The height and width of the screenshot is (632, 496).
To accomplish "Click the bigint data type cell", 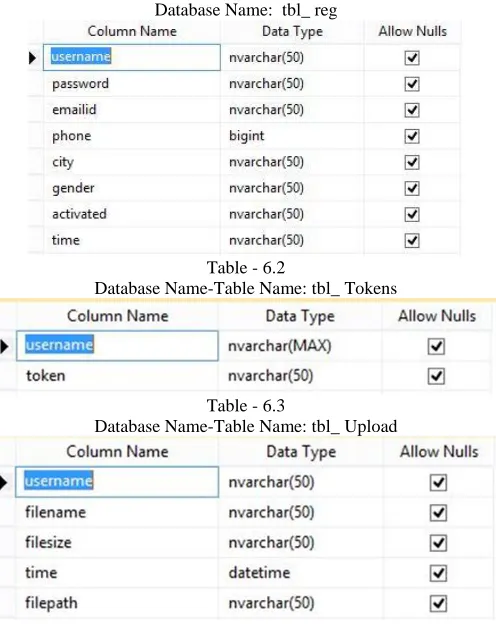I will point(292,136).
